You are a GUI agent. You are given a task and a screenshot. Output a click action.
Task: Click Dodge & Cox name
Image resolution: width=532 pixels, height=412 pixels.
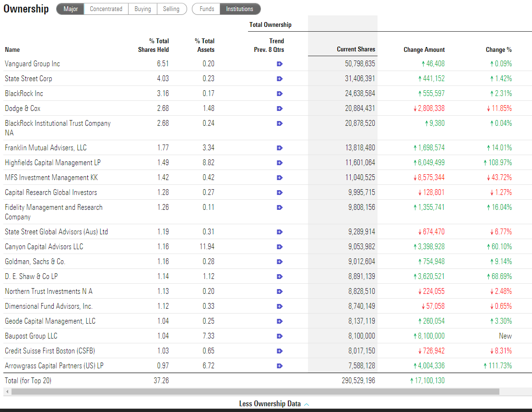[23, 109]
